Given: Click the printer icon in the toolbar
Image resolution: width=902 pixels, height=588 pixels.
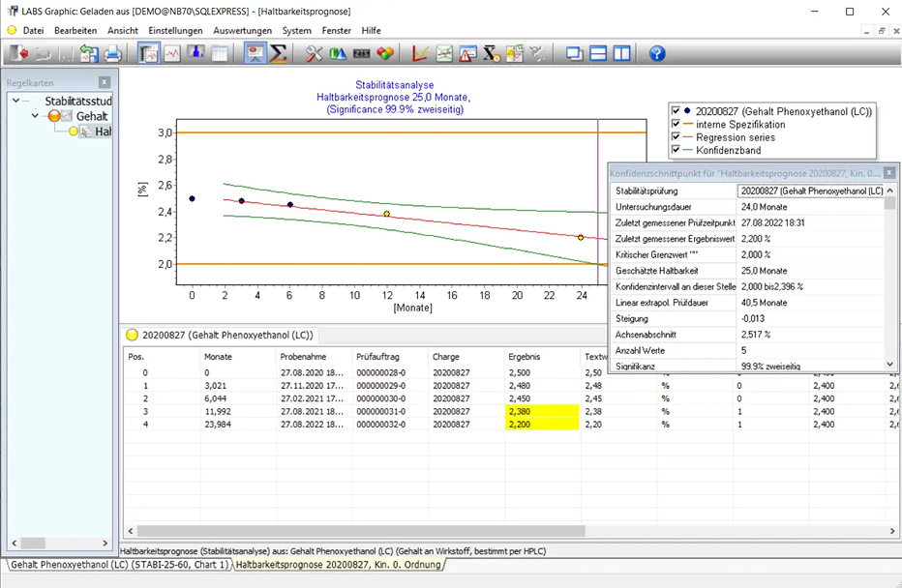Looking at the screenshot, I should click(112, 53).
